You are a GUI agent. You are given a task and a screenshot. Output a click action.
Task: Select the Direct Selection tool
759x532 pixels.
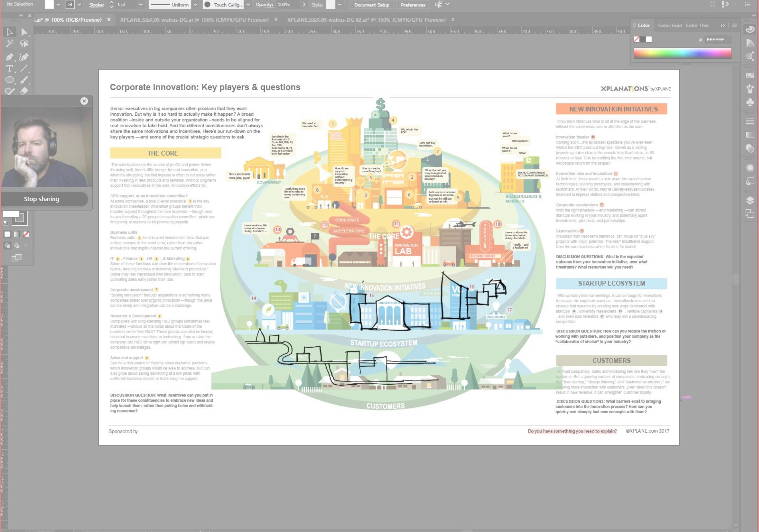pos(24,32)
